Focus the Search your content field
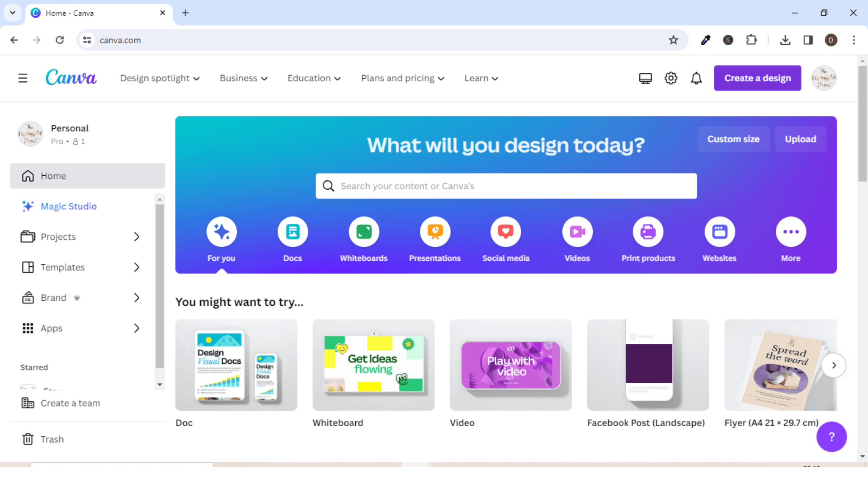The image size is (868, 488). point(506,186)
